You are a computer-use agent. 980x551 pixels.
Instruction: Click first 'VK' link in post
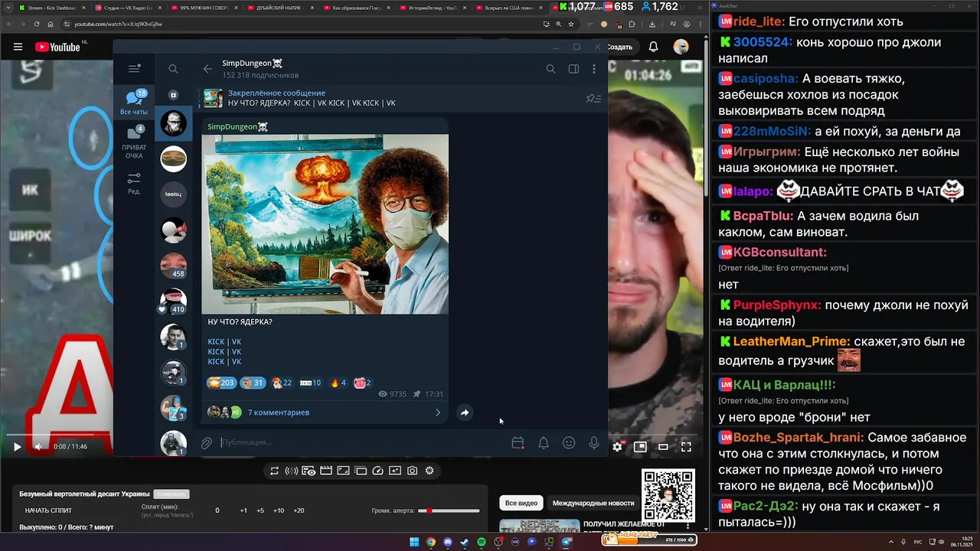[x=237, y=342]
